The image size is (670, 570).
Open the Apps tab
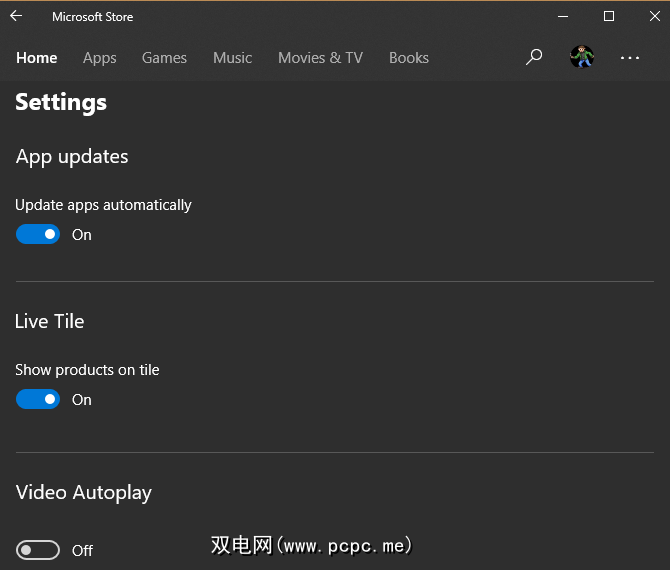coord(100,58)
